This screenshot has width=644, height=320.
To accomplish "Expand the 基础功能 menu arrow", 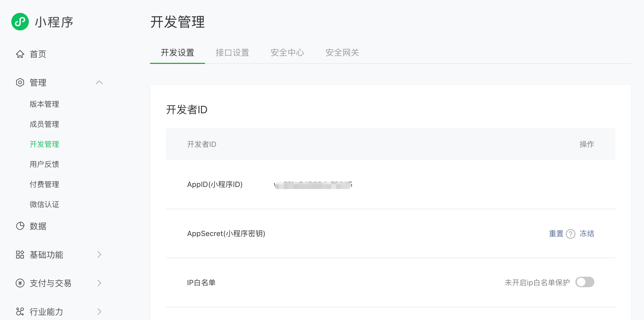I will click(99, 255).
